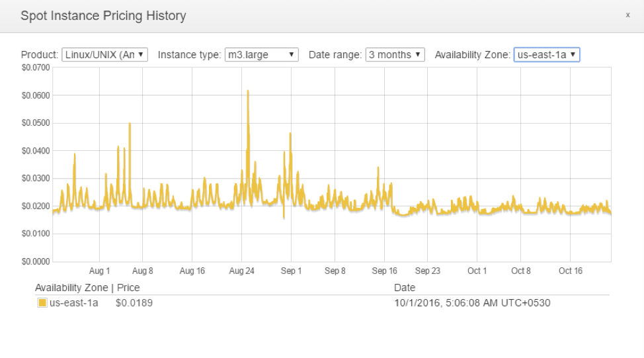Click the tall spike at Sep 1
The image size is (644, 358).
(290, 134)
